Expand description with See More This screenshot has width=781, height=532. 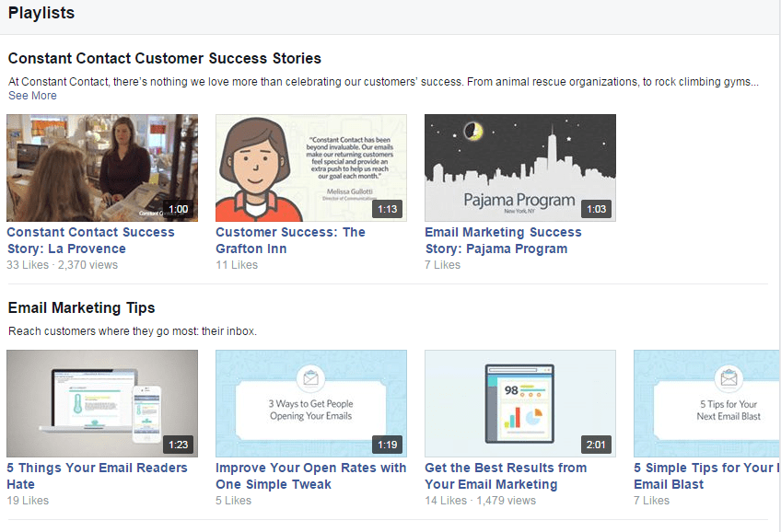click(x=32, y=96)
